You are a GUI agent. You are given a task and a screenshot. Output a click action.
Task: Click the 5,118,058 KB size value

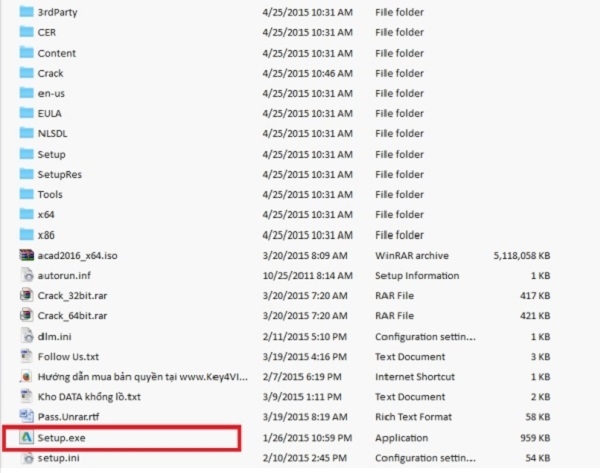[522, 256]
